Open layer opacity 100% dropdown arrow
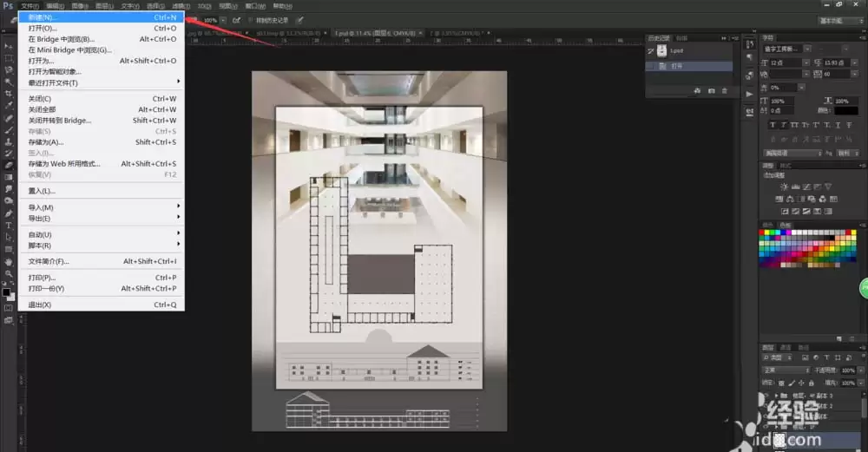 pyautogui.click(x=861, y=370)
